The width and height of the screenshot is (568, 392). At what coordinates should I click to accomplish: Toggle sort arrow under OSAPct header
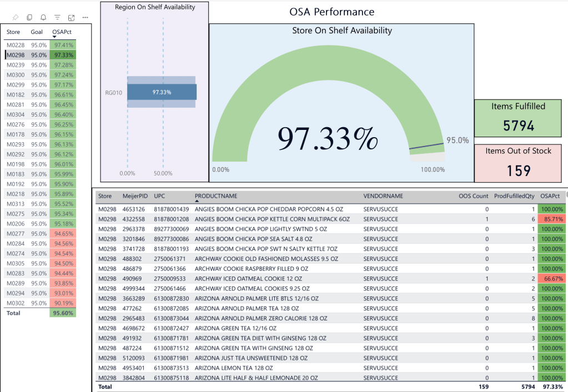tap(54, 37)
